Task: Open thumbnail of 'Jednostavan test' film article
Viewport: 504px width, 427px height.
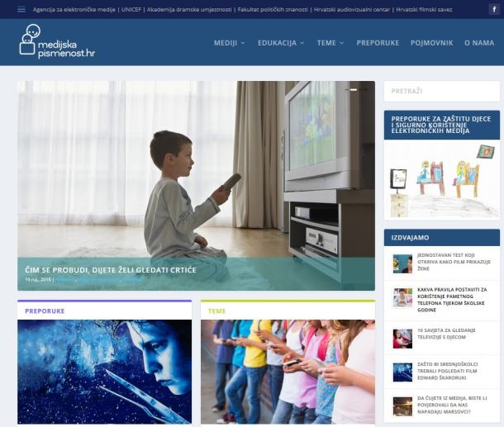Action: [x=402, y=263]
